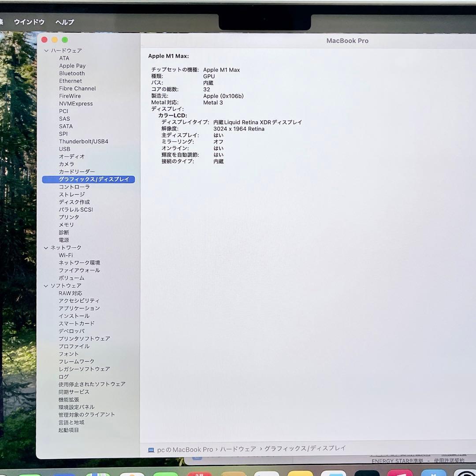The width and height of the screenshot is (476, 476).
Task: Collapse the ハードウェア section
Action: (x=46, y=51)
